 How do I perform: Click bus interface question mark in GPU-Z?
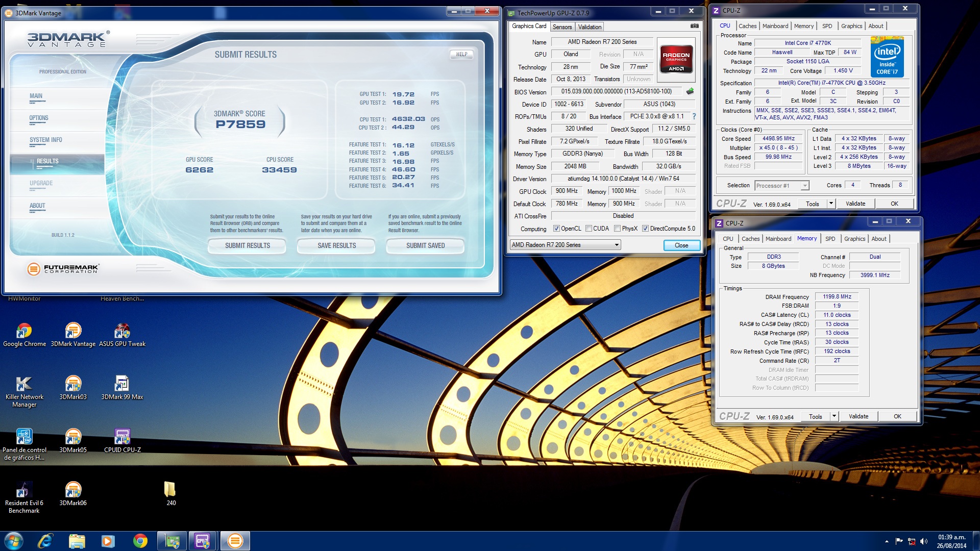694,116
